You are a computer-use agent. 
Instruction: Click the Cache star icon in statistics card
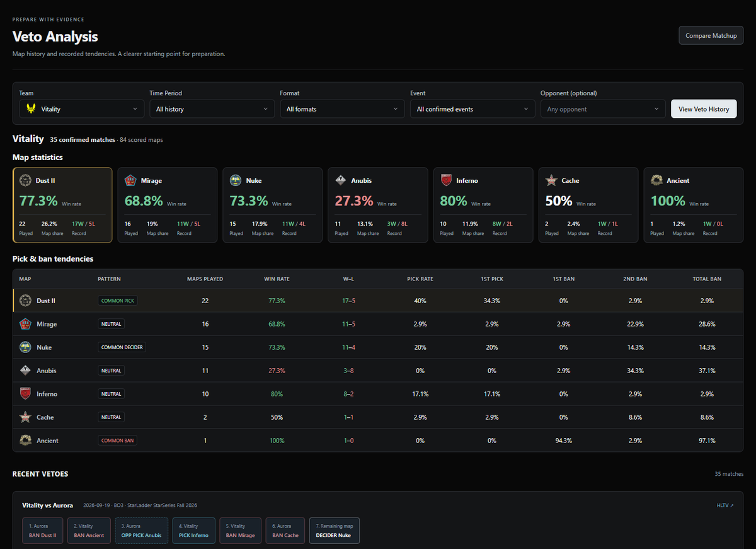tap(551, 180)
